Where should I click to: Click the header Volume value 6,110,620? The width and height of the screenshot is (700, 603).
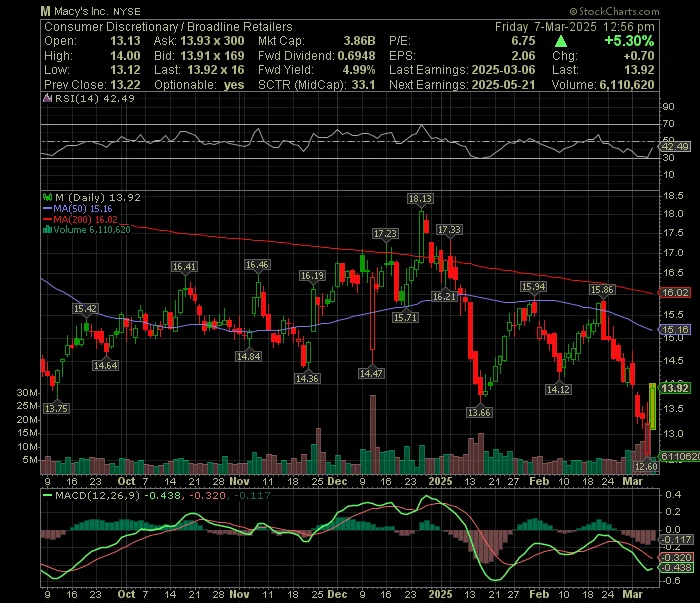pyautogui.click(x=627, y=85)
